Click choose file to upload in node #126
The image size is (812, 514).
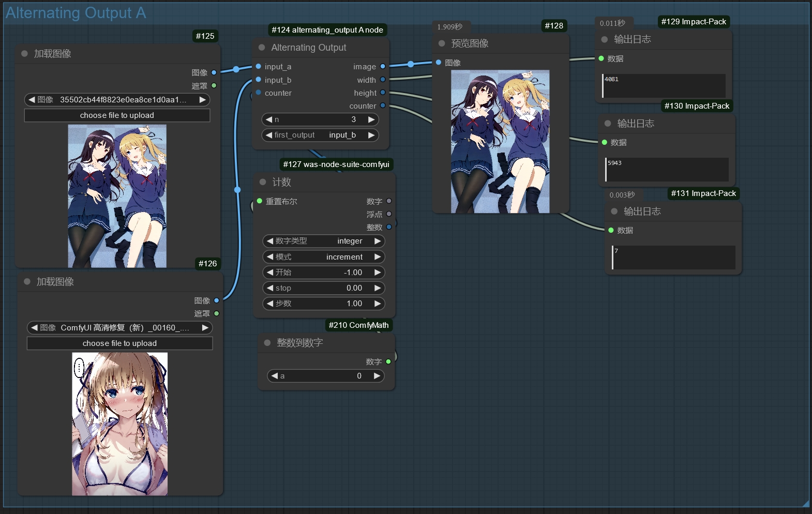click(119, 343)
